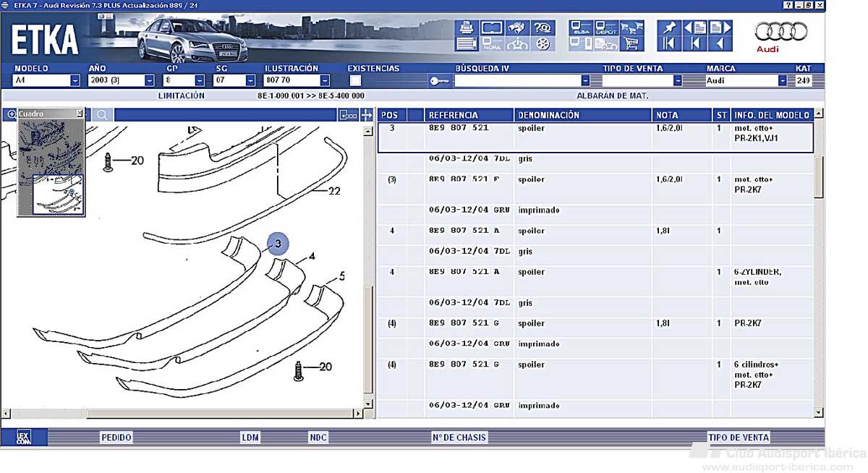Click the ST column header
868x473 pixels.
[x=721, y=115]
